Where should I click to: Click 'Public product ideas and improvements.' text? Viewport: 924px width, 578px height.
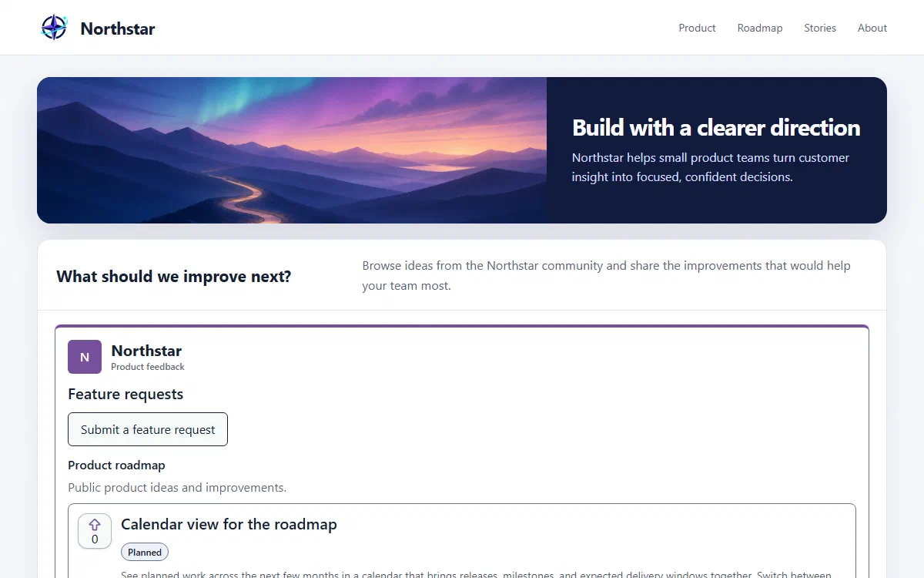[177, 488]
